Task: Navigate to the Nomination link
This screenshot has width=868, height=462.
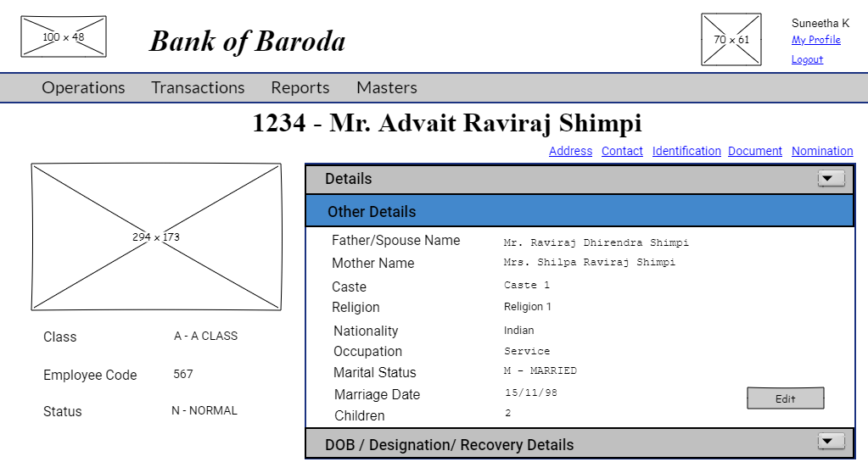Action: pyautogui.click(x=822, y=151)
